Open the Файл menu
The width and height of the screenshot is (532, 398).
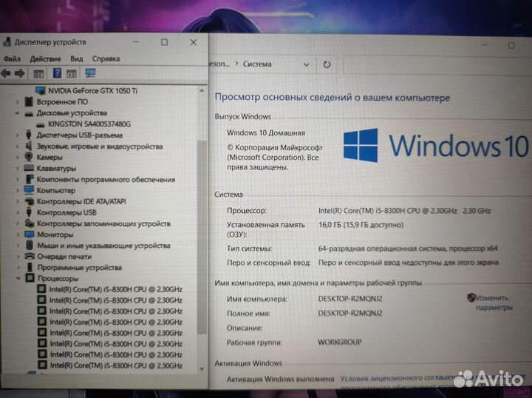pos(12,58)
